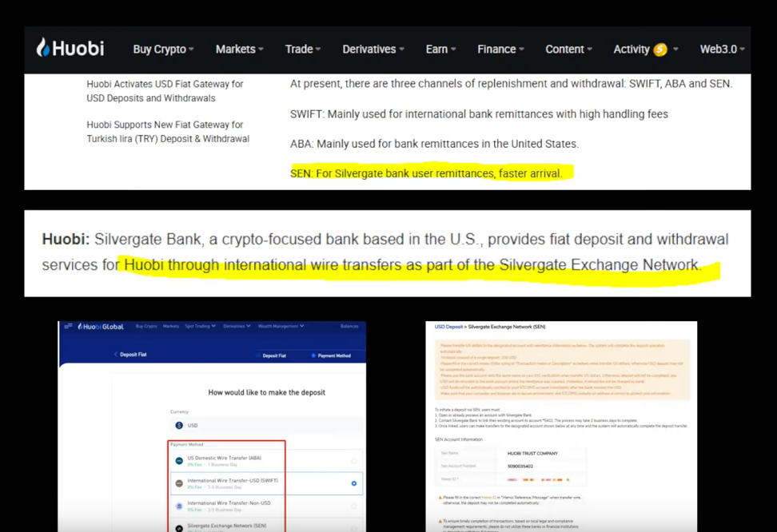Click the Silvergate Exchange Network (SEN) breadcrumb text
This screenshot has height=532, width=777.
click(507, 327)
